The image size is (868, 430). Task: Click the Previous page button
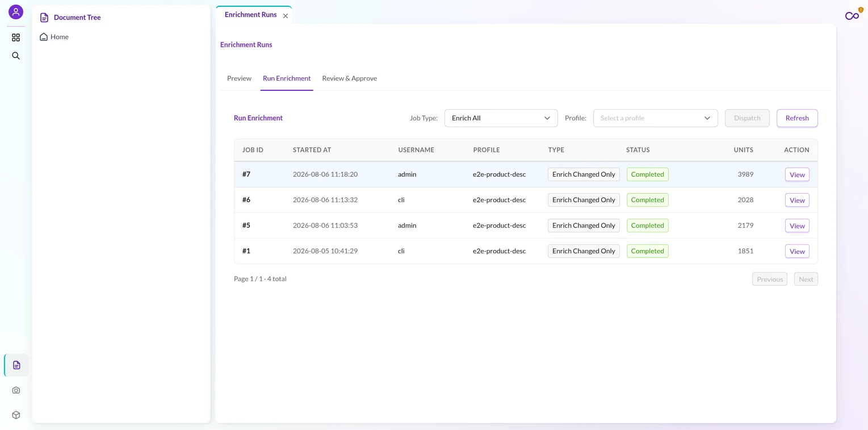point(770,279)
